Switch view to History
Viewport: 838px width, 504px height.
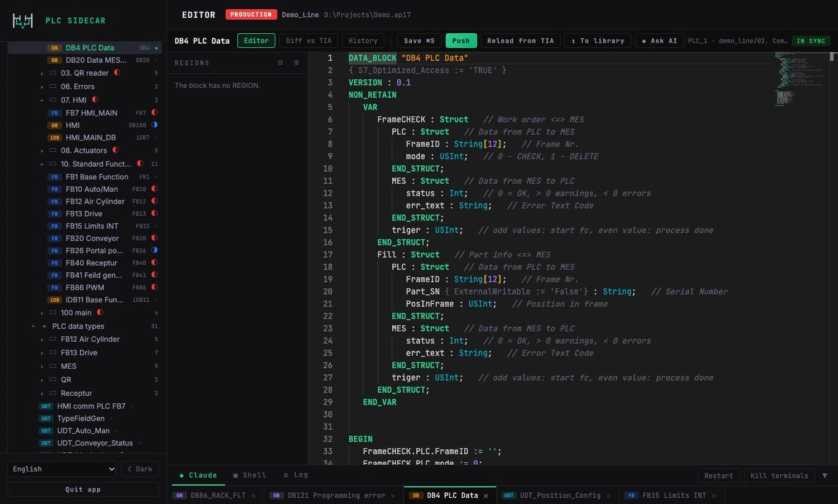[x=363, y=41]
